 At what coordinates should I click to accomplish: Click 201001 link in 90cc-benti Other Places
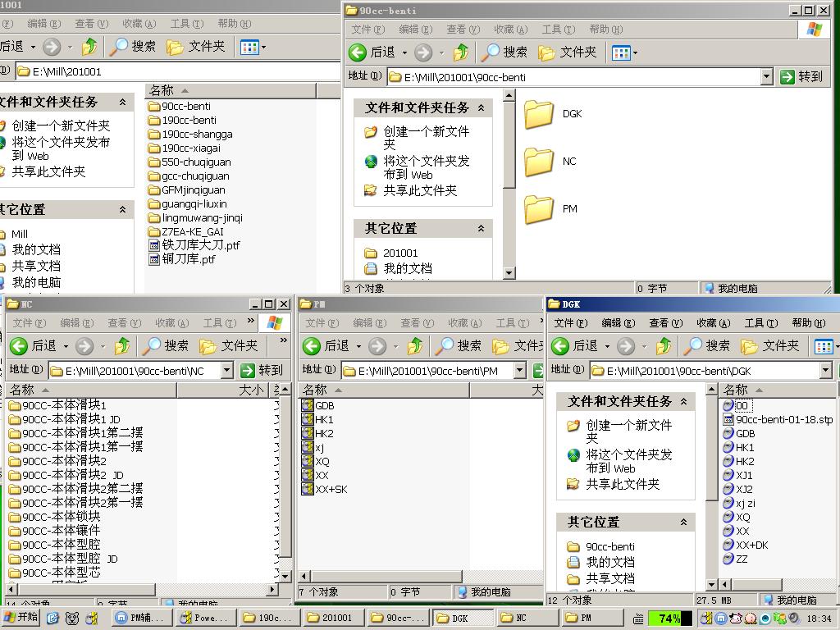[400, 253]
